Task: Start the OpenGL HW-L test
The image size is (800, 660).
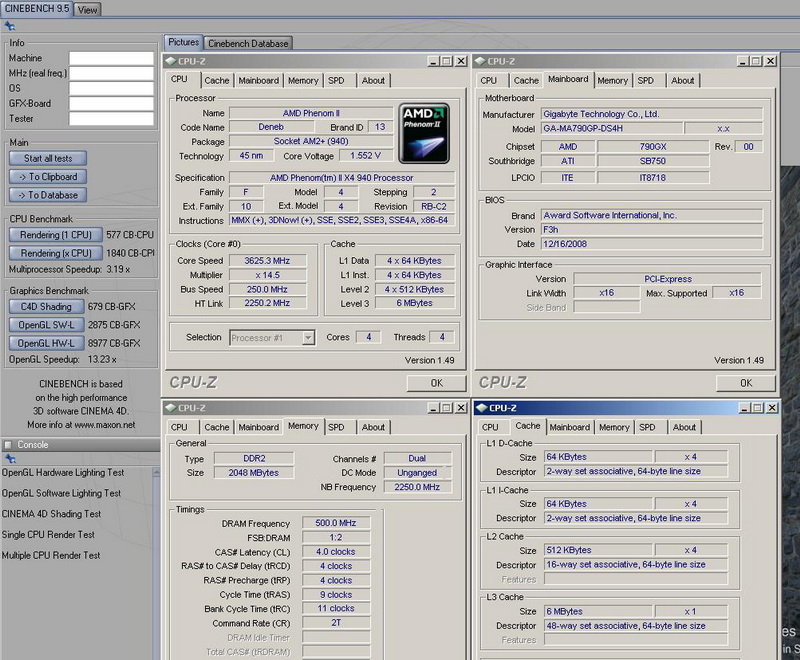Action: pyautogui.click(x=45, y=342)
